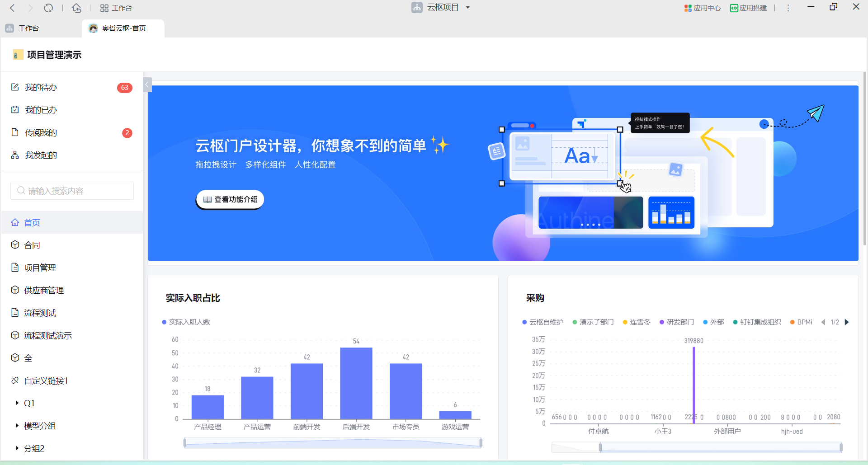Viewport: 868px width, 465px height.
Task: Click 实际入职占比 chart zoom slider
Action: [x=333, y=443]
